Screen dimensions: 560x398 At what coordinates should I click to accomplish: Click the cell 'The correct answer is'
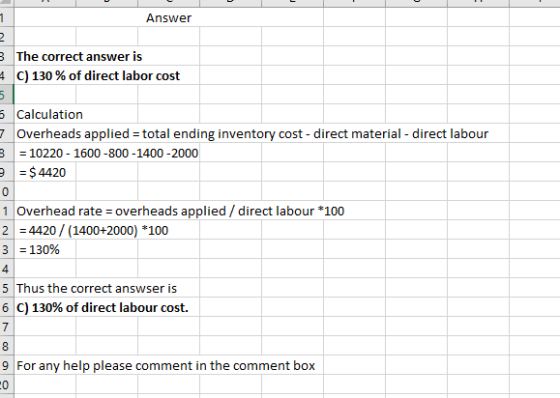pos(79,56)
